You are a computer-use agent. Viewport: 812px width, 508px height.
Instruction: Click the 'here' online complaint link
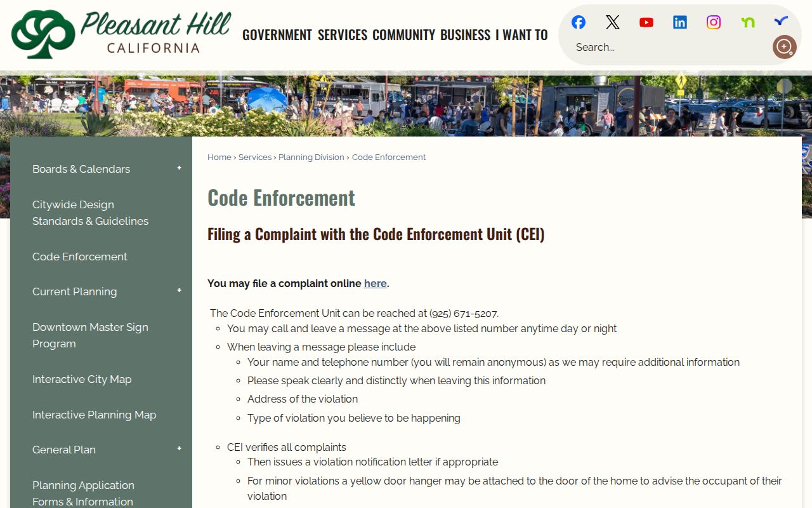375,283
